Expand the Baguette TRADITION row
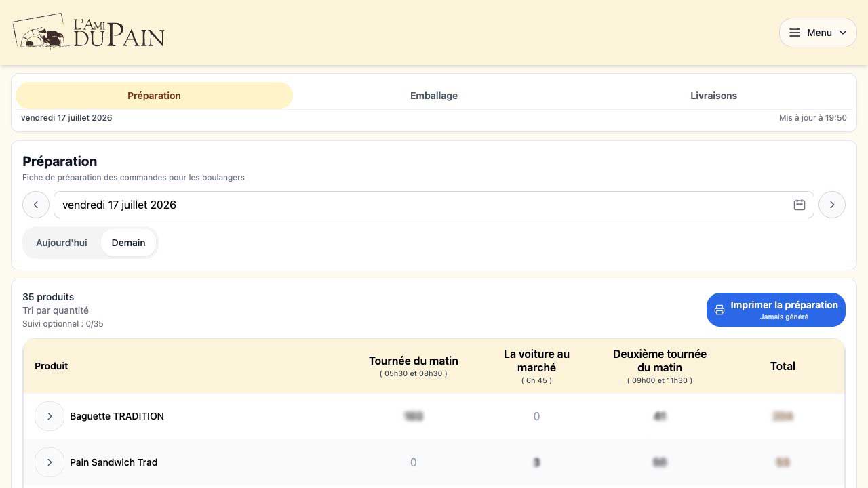This screenshot has width=868, height=488. [50, 416]
